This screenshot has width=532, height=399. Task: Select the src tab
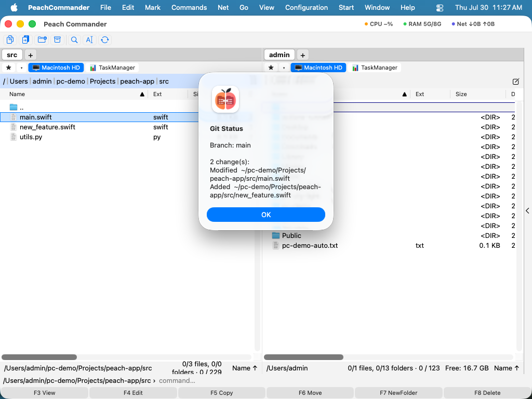pyautogui.click(x=12, y=55)
